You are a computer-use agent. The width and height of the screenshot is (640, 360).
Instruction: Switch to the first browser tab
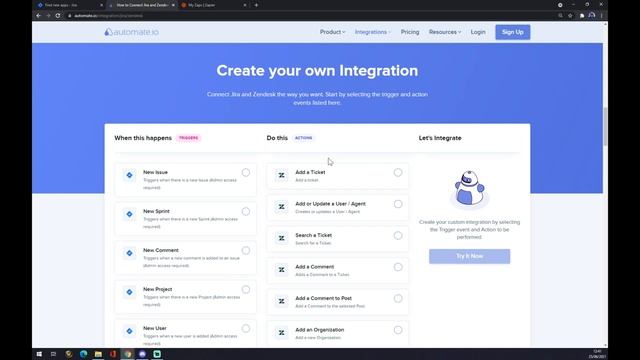pos(69,5)
